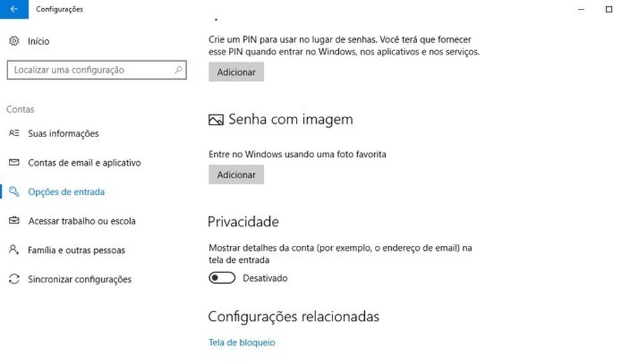Click the Senha com imagem picture icon

pyautogui.click(x=216, y=120)
